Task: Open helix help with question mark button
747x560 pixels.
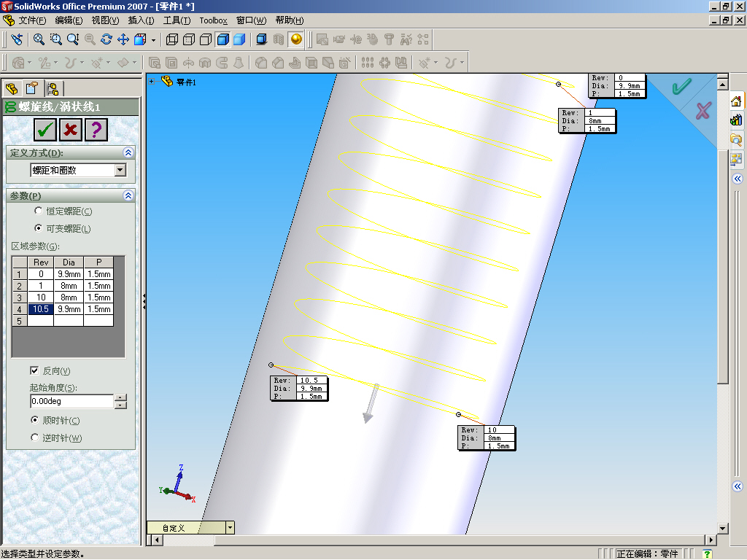Action: [96, 130]
